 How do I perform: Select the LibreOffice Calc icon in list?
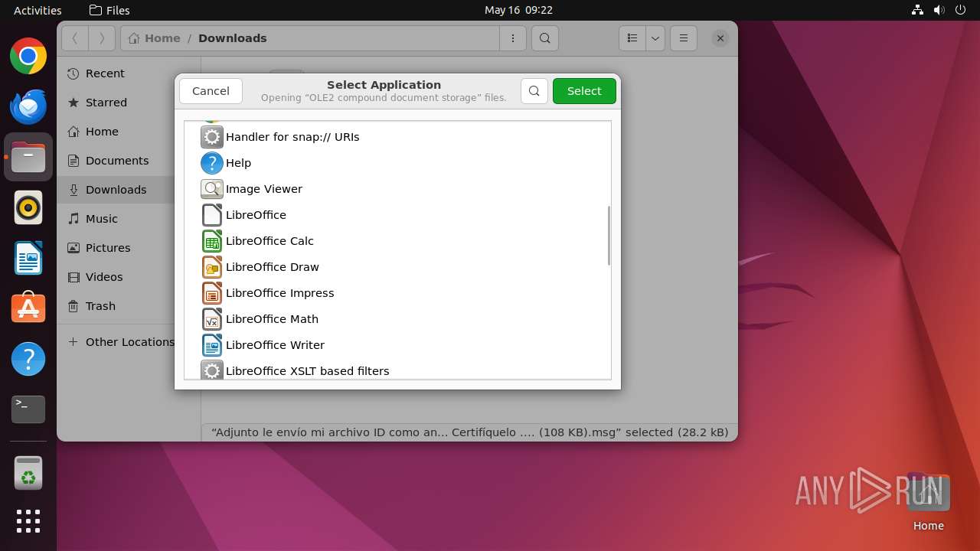pyautogui.click(x=212, y=241)
